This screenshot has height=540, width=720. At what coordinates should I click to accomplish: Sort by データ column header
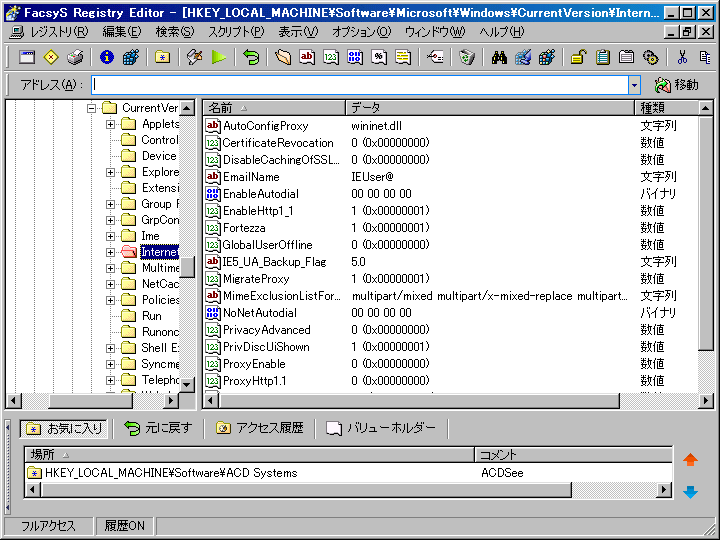[489, 108]
